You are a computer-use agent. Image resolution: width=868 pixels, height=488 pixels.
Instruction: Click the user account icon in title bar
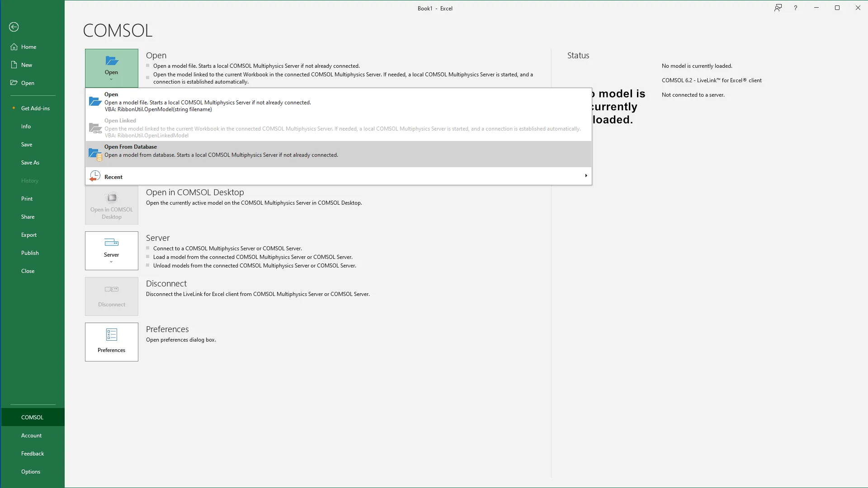[x=778, y=8]
